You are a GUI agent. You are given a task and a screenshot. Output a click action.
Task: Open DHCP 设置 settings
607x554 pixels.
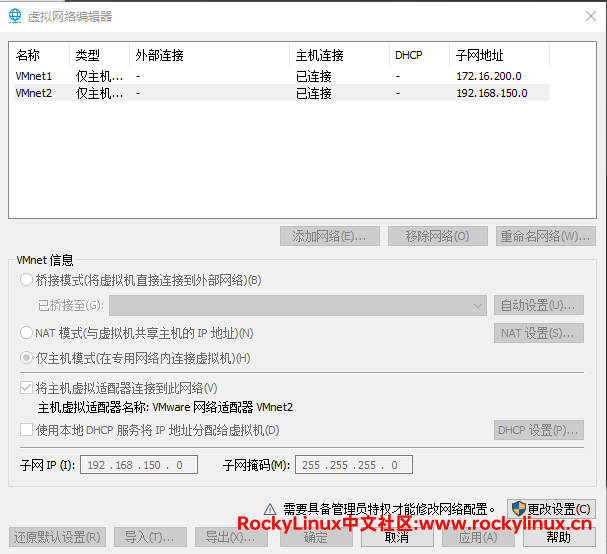point(538,430)
